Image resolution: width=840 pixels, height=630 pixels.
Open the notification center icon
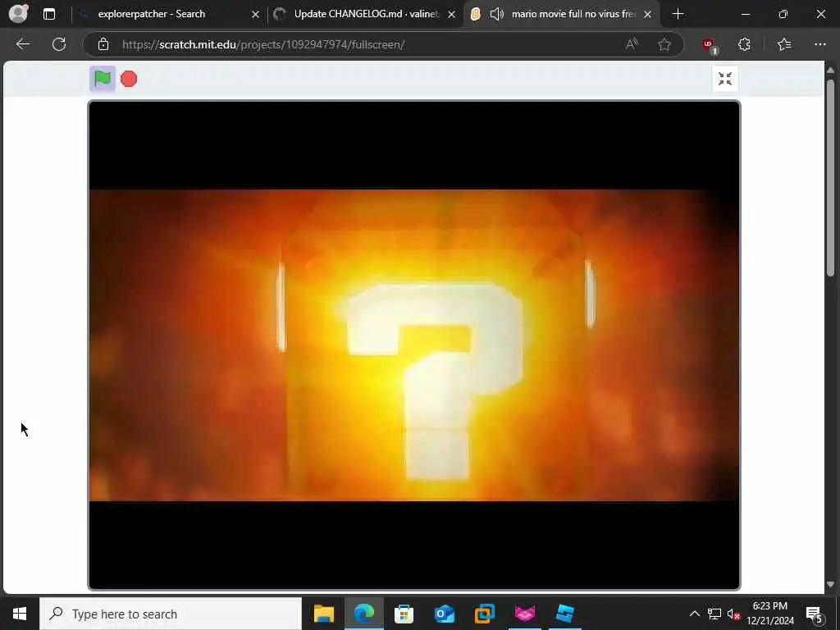click(x=814, y=614)
